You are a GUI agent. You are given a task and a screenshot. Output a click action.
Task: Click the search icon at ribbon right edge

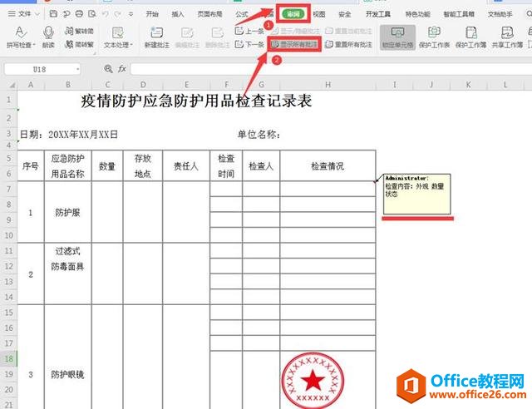tap(529, 14)
